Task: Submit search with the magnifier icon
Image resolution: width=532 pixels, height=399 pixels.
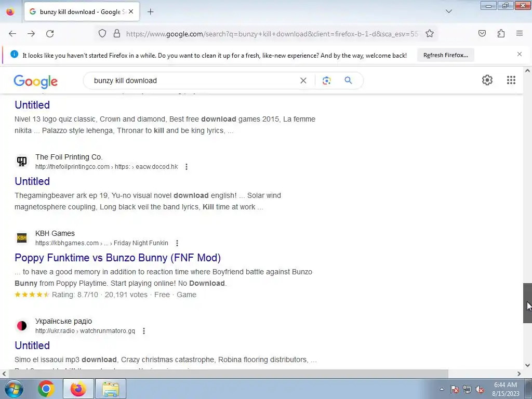Action: [x=348, y=81]
